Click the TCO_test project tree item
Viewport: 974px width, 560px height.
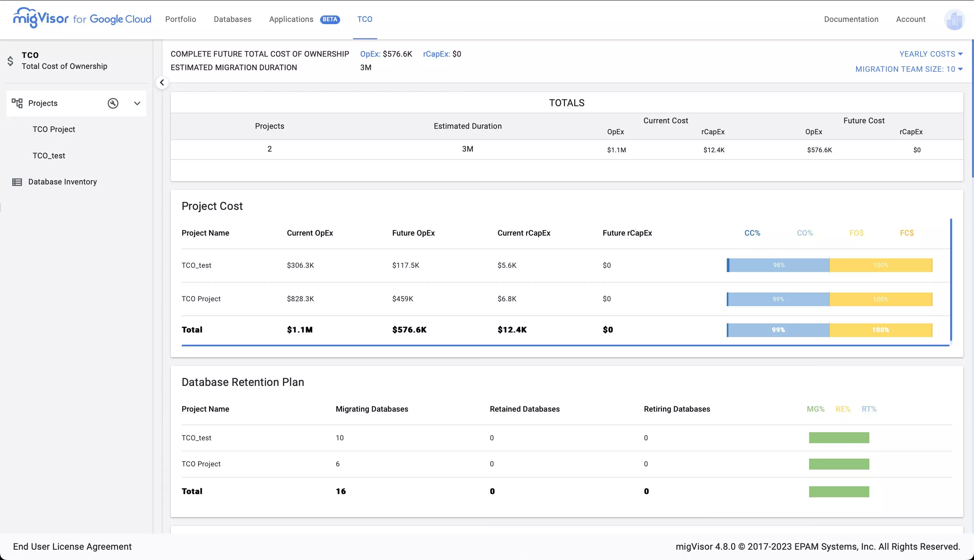(x=49, y=156)
